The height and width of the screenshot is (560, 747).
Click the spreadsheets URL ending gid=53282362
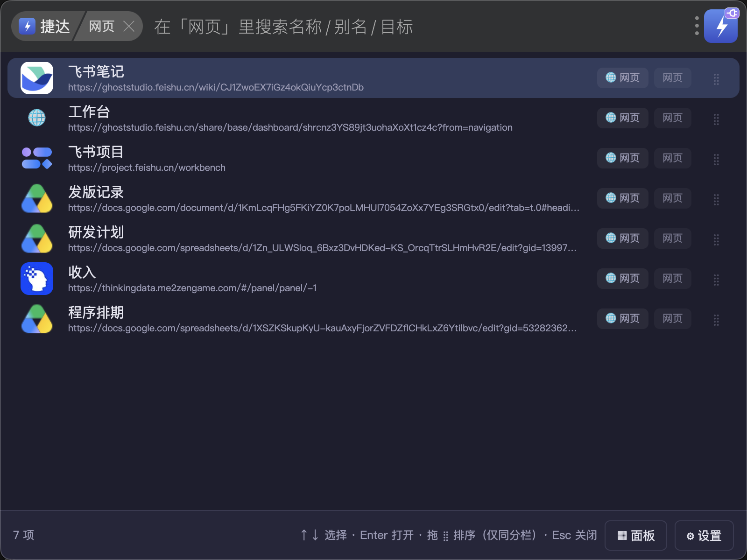[x=322, y=328]
